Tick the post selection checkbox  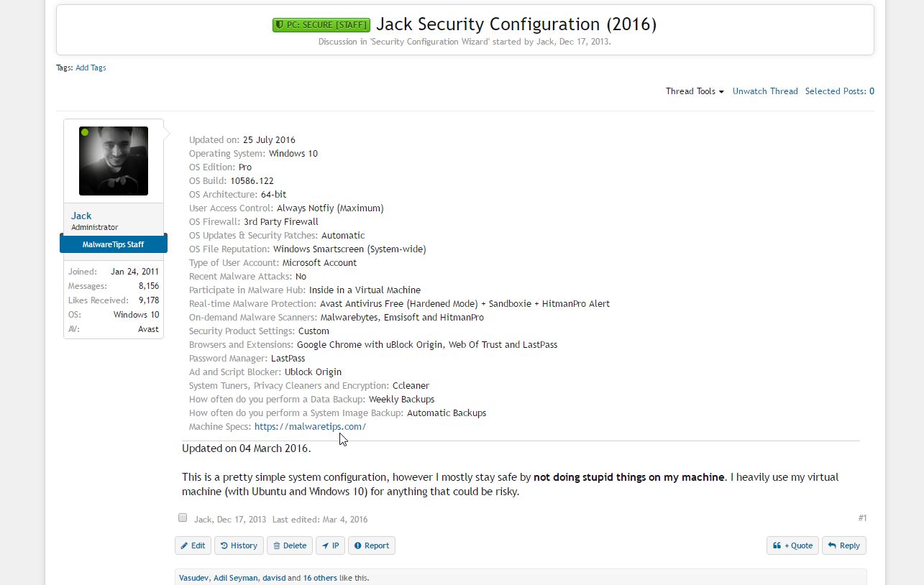[183, 517]
